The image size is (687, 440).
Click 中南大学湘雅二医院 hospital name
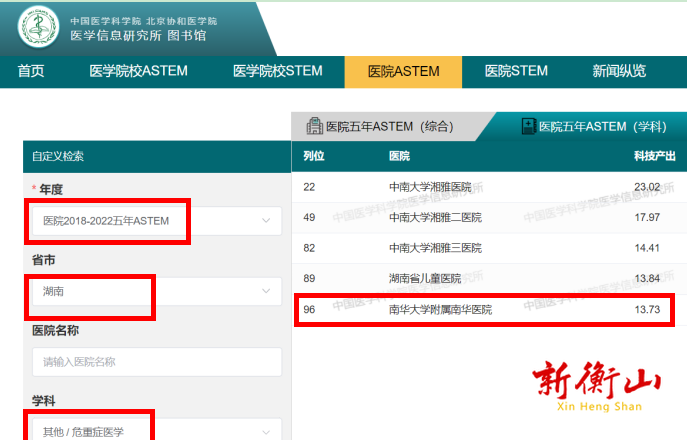pos(436,217)
